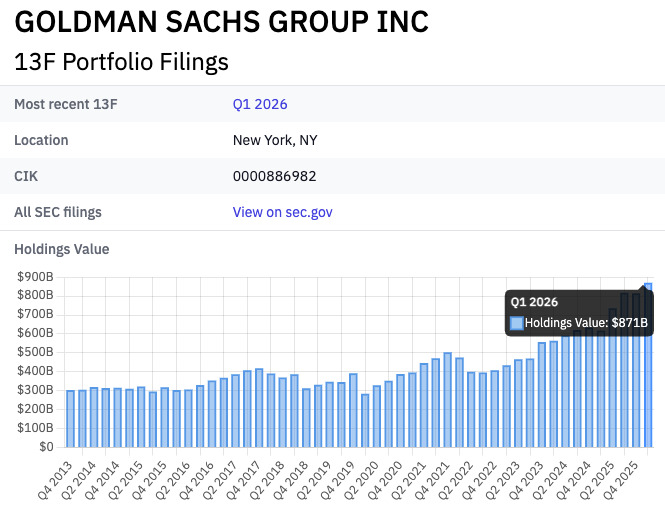Viewport: 665px width, 515px height.
Task: Click the $100B y-axis label
Action: coord(35,428)
